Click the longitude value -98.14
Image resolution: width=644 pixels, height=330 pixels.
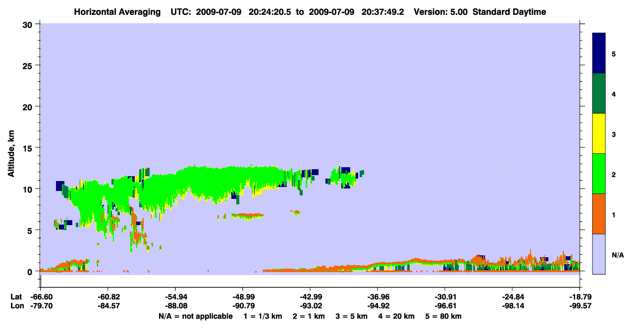click(512, 305)
